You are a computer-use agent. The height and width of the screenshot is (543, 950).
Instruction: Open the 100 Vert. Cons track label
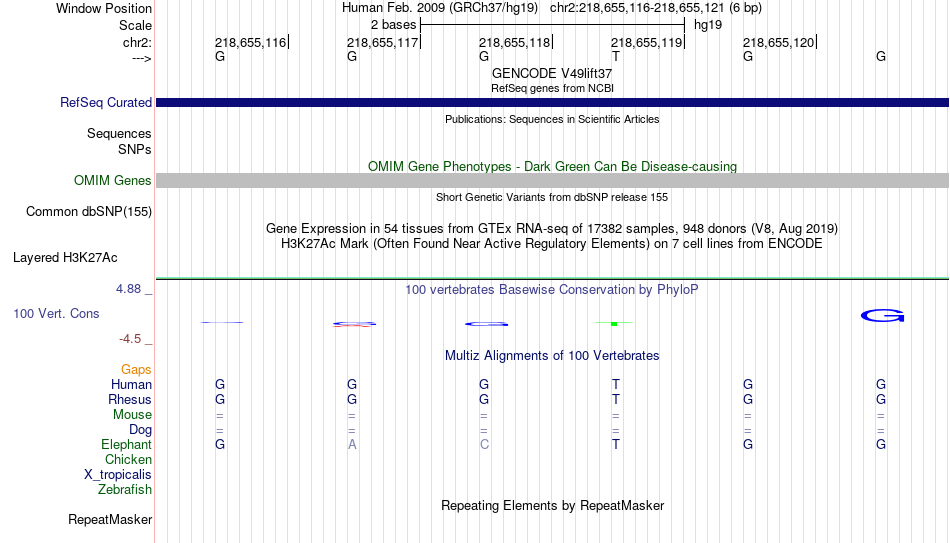56,313
